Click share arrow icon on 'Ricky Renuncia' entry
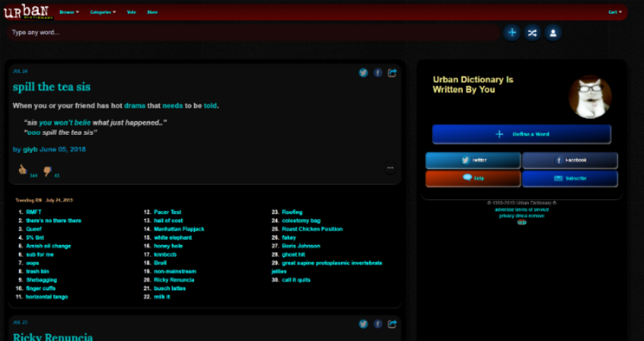 [392, 324]
